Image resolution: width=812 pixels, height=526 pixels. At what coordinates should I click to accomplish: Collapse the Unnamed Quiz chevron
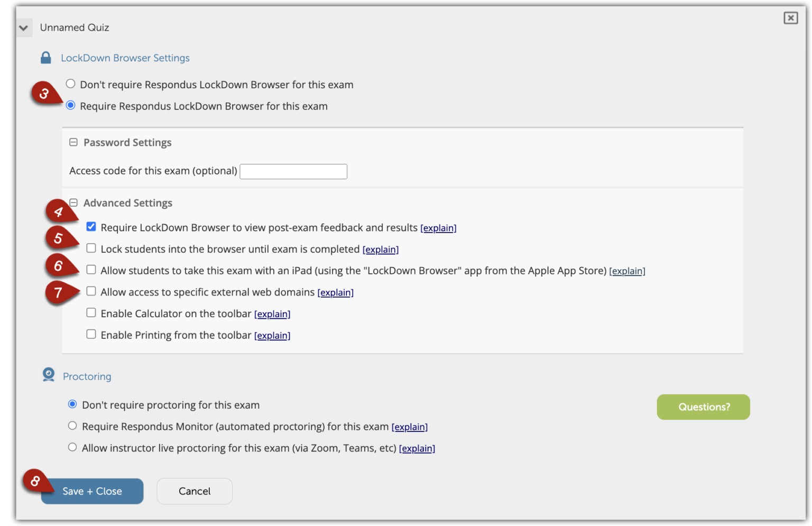point(24,27)
